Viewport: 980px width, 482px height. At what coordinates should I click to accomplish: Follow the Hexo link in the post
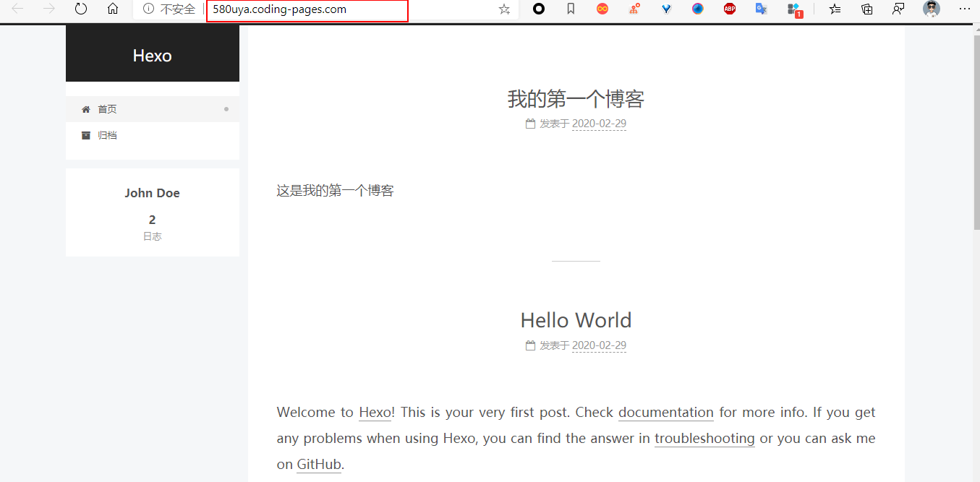[375, 413]
